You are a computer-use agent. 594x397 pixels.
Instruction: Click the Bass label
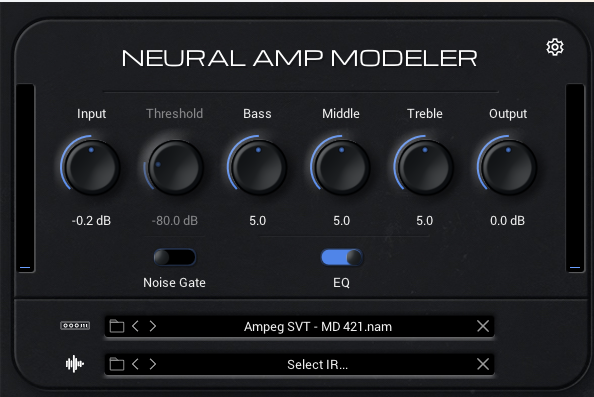pyautogui.click(x=258, y=114)
